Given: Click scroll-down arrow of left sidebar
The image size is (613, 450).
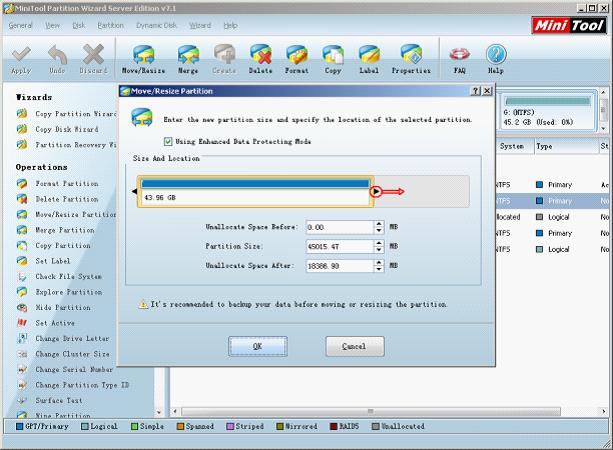Looking at the screenshot, I should [159, 412].
